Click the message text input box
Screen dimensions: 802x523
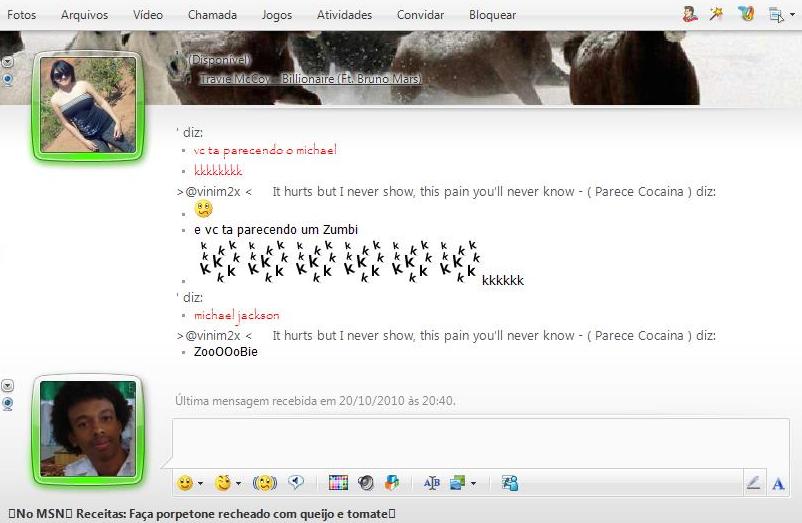(481, 443)
